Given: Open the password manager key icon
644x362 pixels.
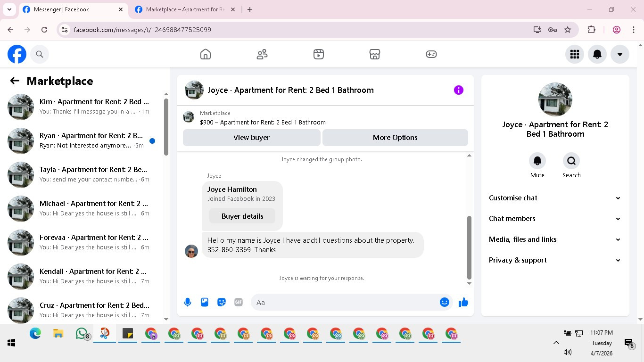Looking at the screenshot, I should click(553, 30).
